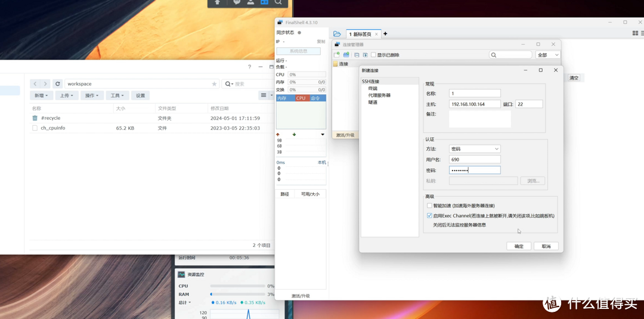
Task: Go back with the left arrow button
Action: point(35,84)
